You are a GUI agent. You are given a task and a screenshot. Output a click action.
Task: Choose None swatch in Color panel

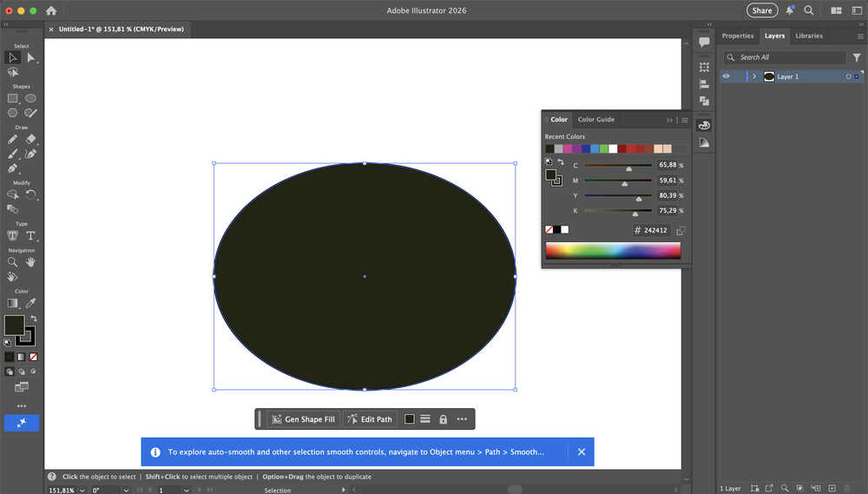[549, 230]
